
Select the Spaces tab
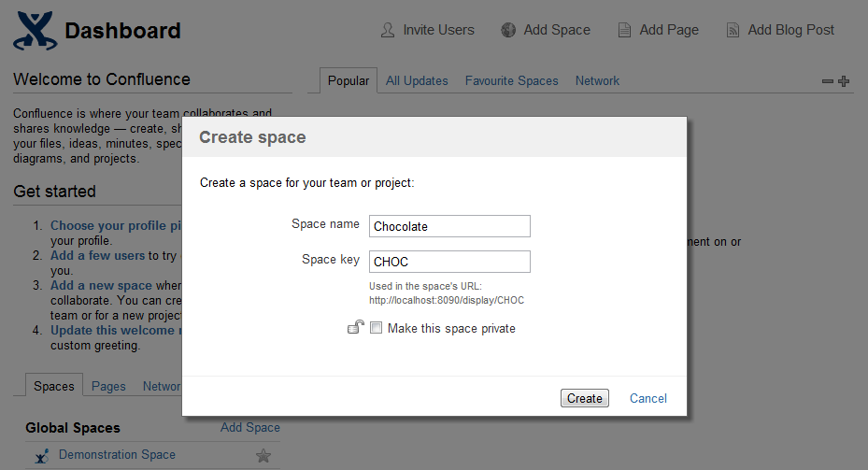[53, 386]
